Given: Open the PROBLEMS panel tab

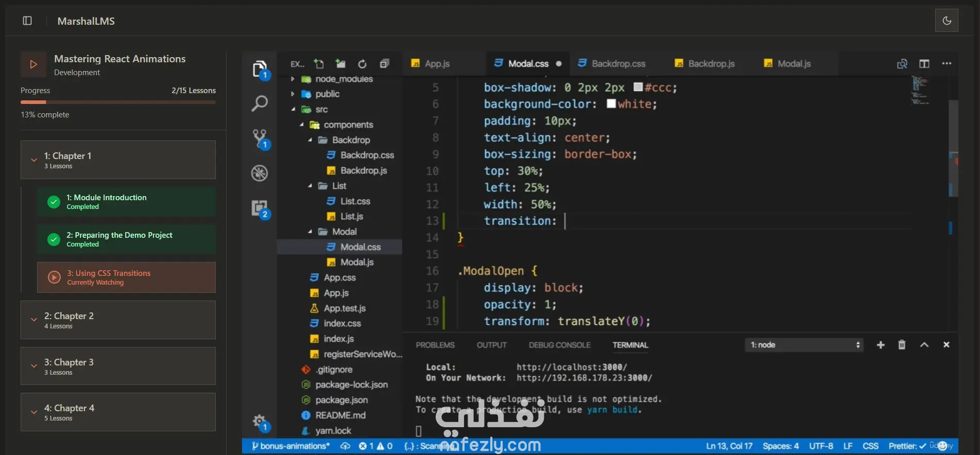Looking at the screenshot, I should pyautogui.click(x=435, y=345).
